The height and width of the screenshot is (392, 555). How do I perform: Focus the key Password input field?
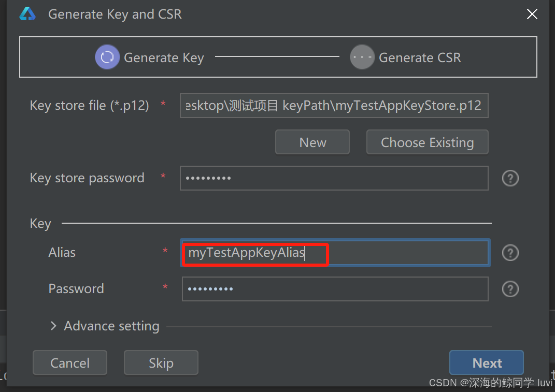[335, 289]
